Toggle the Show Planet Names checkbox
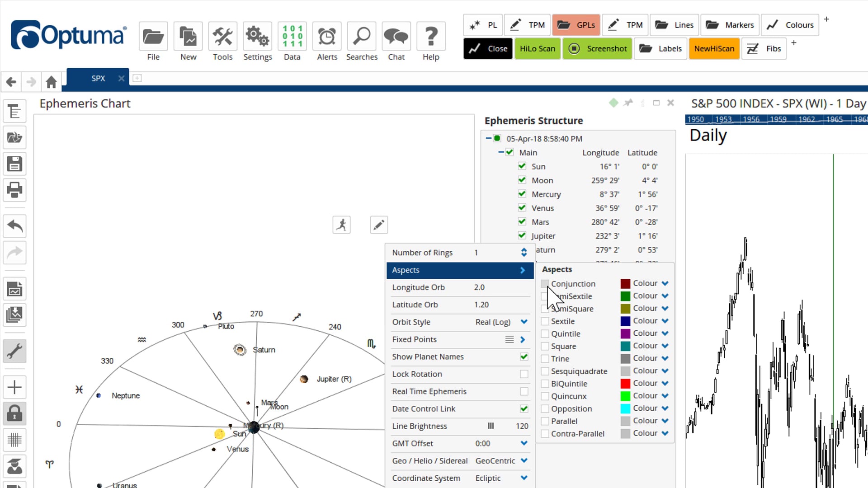 (x=524, y=357)
